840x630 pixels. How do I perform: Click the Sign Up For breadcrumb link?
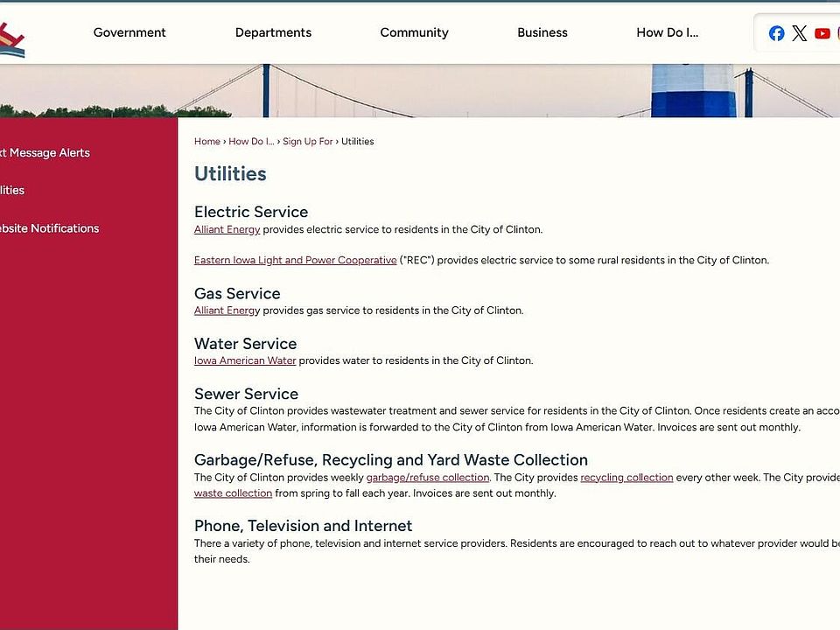click(x=307, y=142)
